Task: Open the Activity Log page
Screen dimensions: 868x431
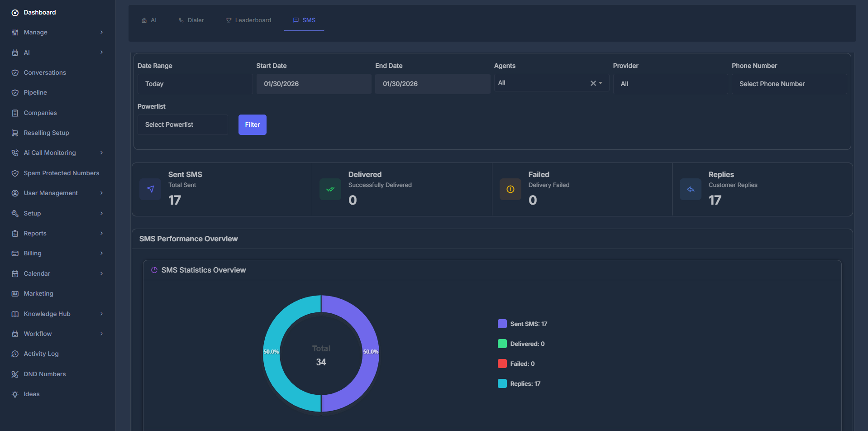Action: tap(41, 354)
